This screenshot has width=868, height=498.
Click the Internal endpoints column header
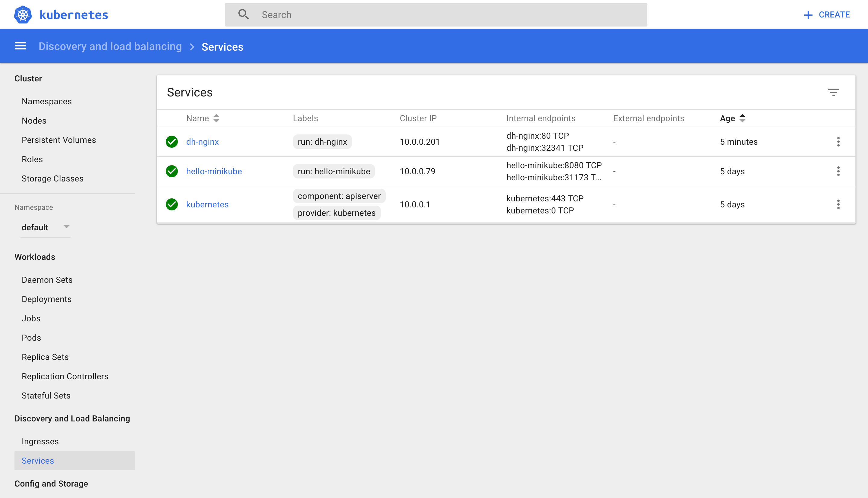(541, 118)
